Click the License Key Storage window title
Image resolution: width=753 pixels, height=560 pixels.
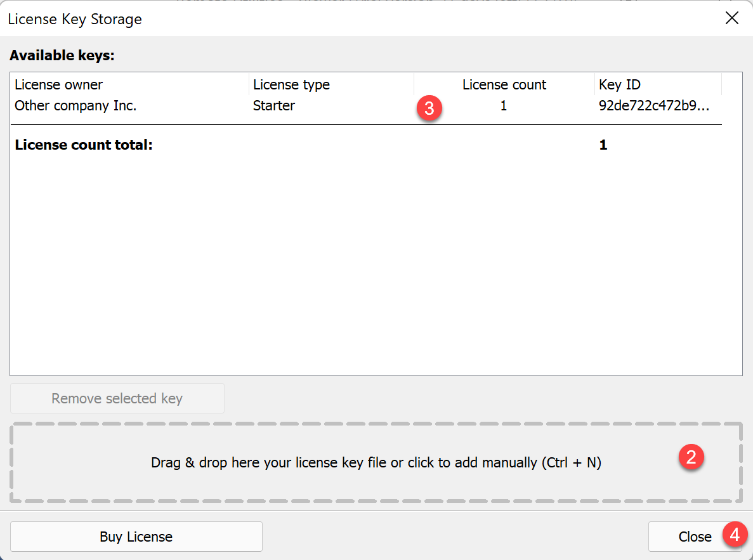[x=75, y=19]
